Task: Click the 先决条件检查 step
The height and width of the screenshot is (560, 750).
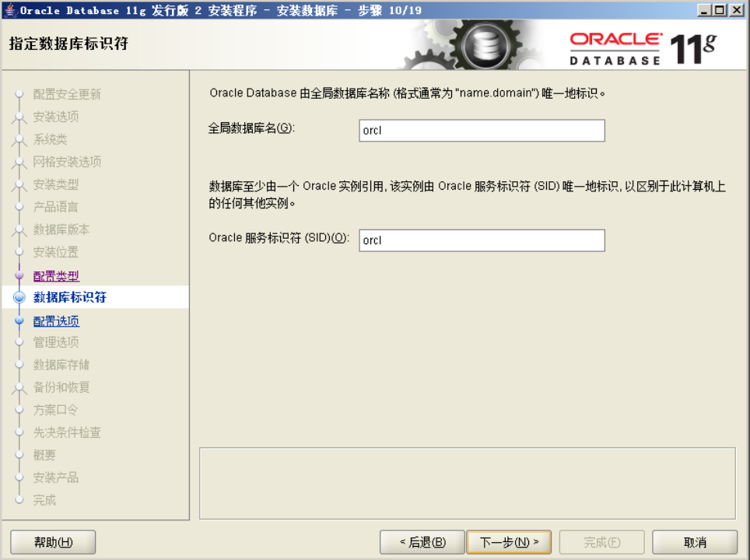Action: [x=67, y=432]
